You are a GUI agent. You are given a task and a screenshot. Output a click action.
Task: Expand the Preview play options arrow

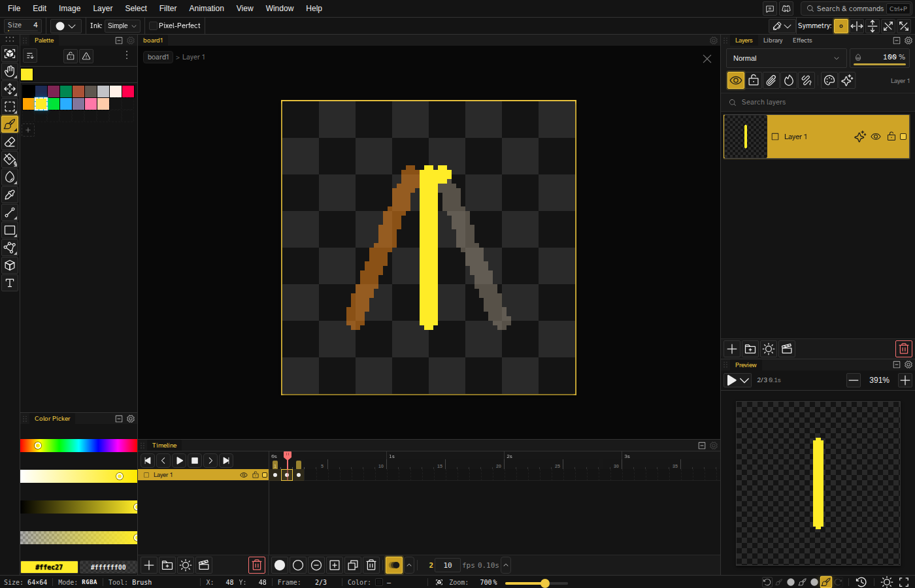pyautogui.click(x=744, y=380)
